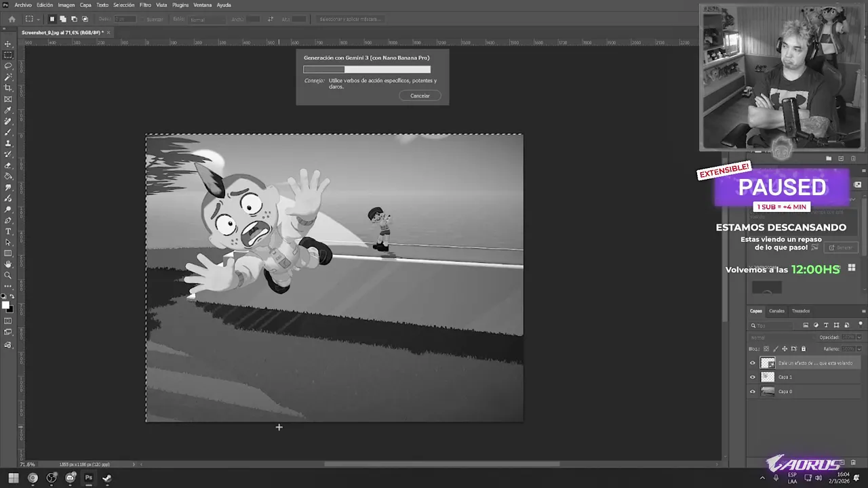The image size is (868, 488).
Task: Open Photoshop from the taskbar
Action: (x=88, y=478)
